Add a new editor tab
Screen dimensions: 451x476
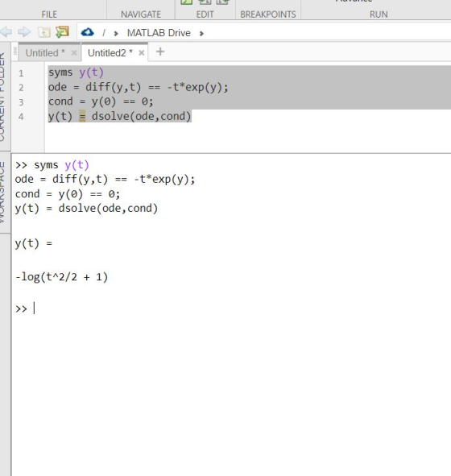(160, 52)
